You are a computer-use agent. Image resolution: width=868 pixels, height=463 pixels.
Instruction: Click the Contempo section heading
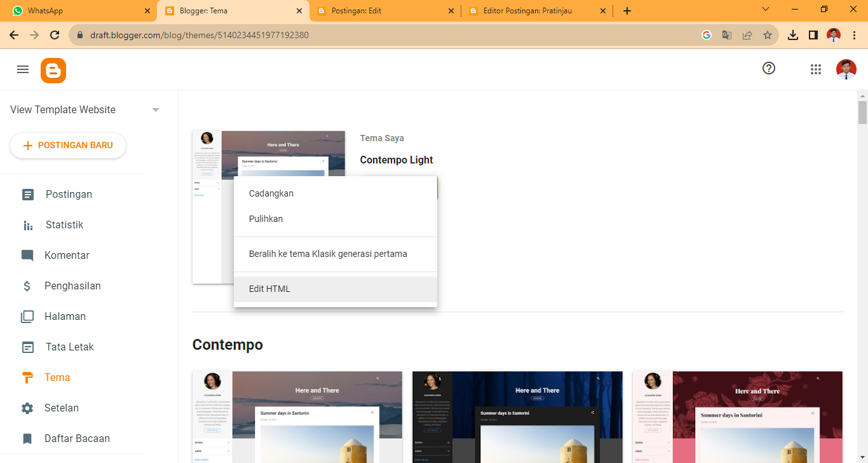pyautogui.click(x=227, y=345)
